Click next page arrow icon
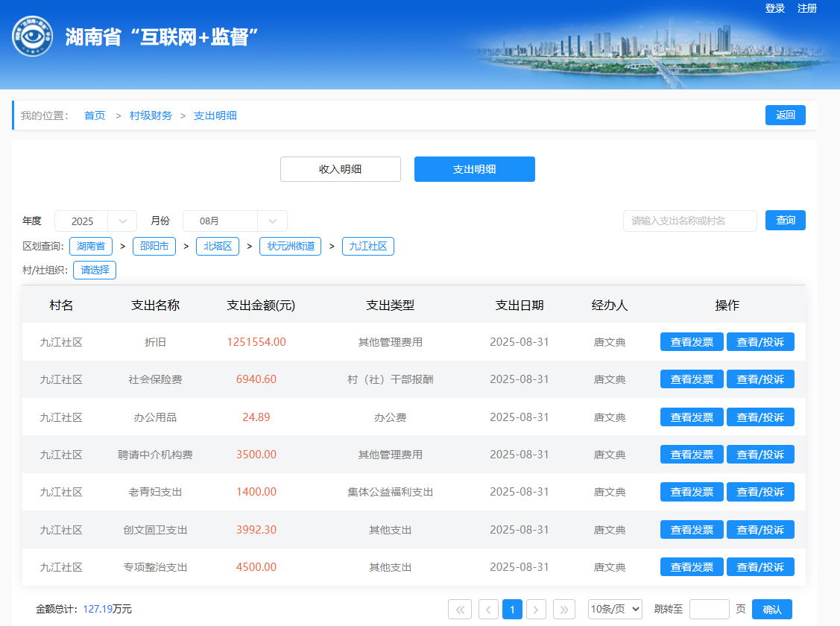This screenshot has width=840, height=626. pyautogui.click(x=536, y=610)
